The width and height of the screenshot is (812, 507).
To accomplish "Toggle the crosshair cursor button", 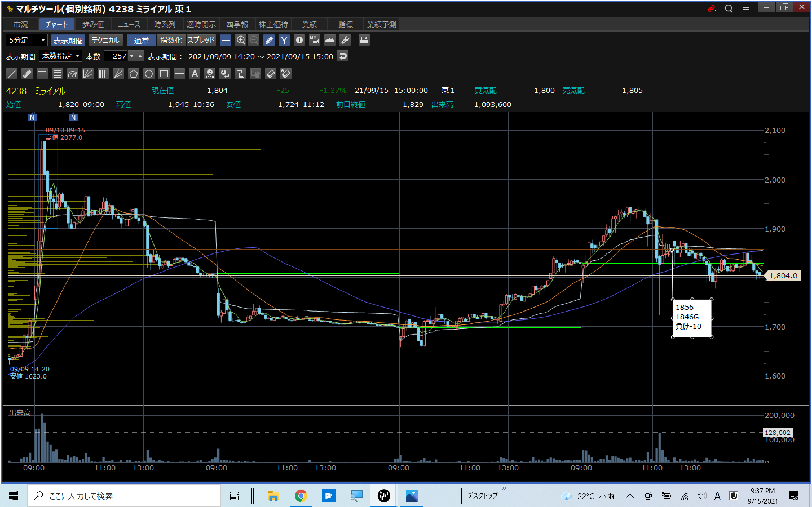I will (226, 40).
